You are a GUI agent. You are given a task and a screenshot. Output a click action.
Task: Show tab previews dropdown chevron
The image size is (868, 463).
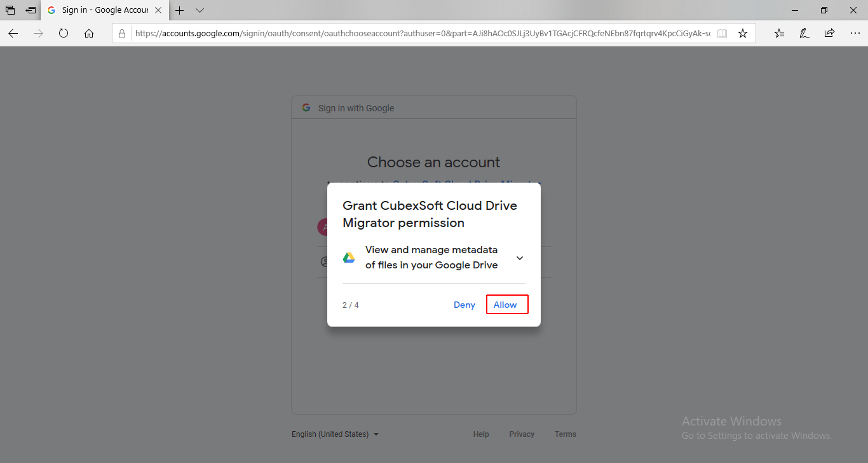(200, 10)
